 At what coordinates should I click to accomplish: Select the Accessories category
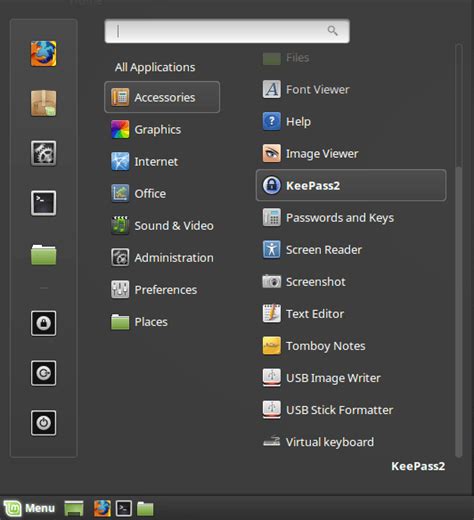[162, 97]
